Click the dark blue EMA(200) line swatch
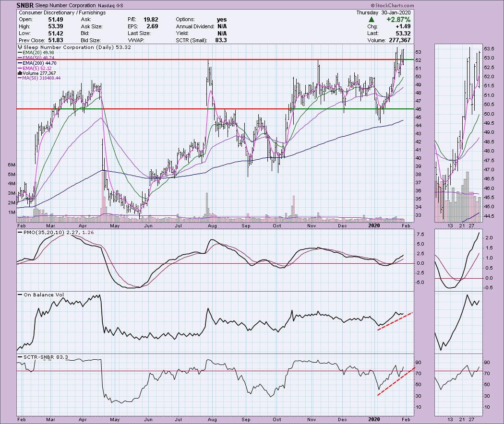Image resolution: width=504 pixels, height=424 pixels. [x=20, y=63]
